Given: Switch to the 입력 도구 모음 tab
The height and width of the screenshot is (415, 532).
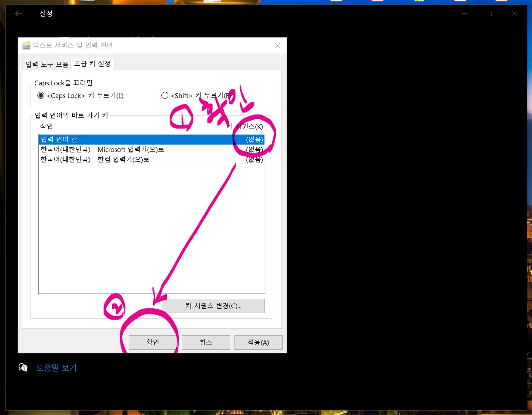Looking at the screenshot, I should pos(47,64).
